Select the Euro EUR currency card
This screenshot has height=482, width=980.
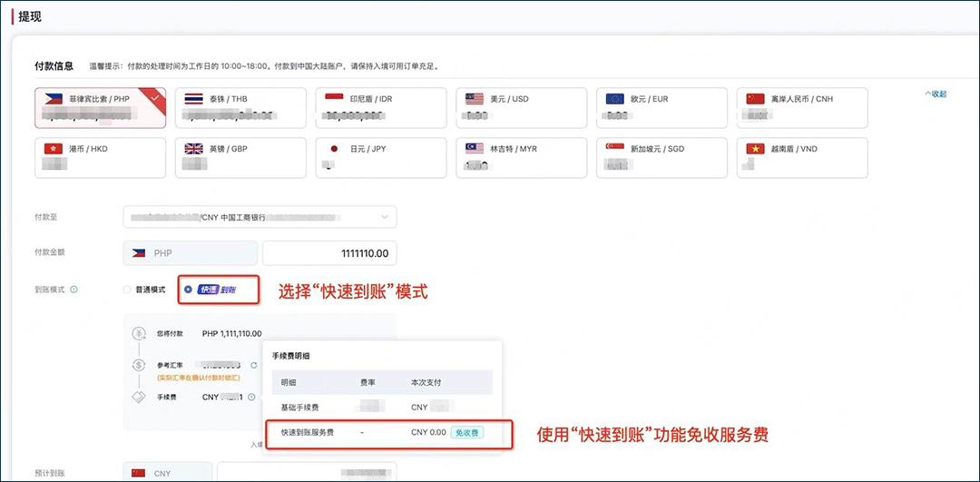661,108
